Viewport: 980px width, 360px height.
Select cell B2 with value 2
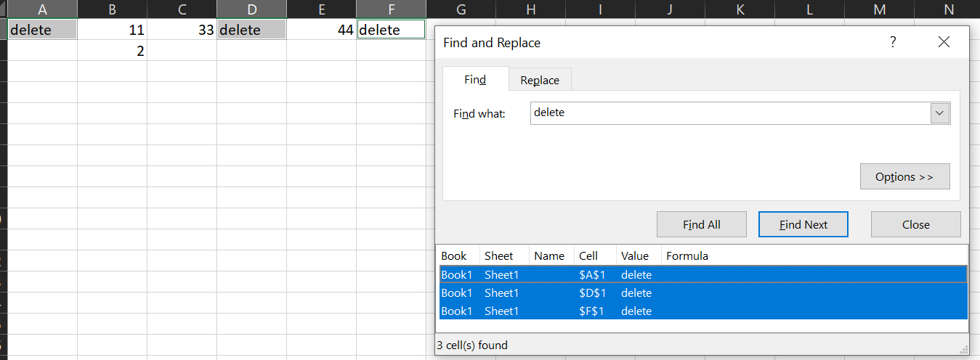tap(112, 51)
